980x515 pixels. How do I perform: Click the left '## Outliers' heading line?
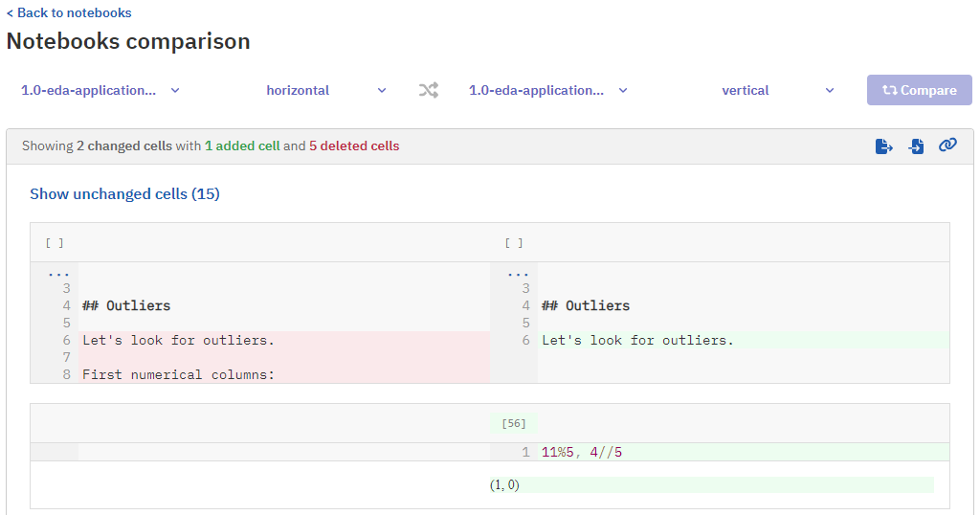[x=126, y=305]
